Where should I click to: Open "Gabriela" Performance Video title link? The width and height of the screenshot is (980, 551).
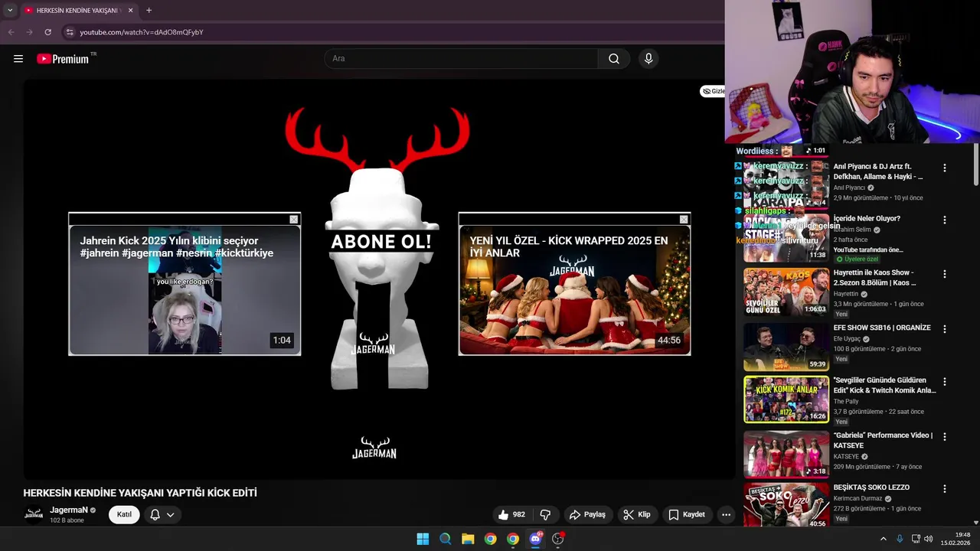[883, 440]
